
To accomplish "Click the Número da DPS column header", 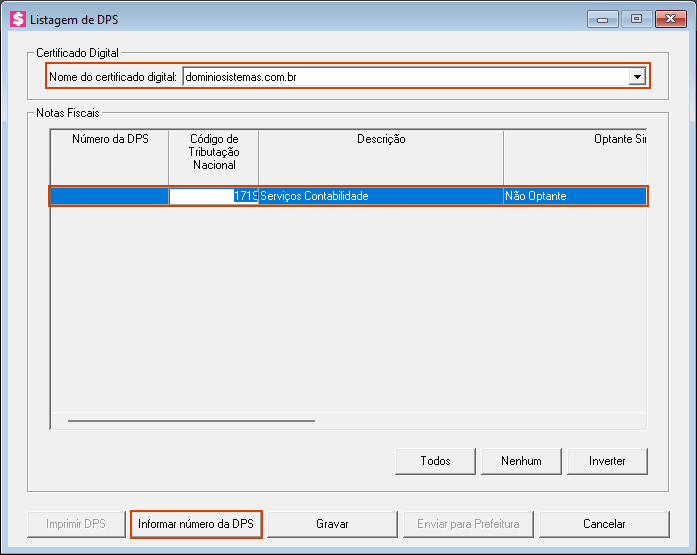I will pos(110,140).
